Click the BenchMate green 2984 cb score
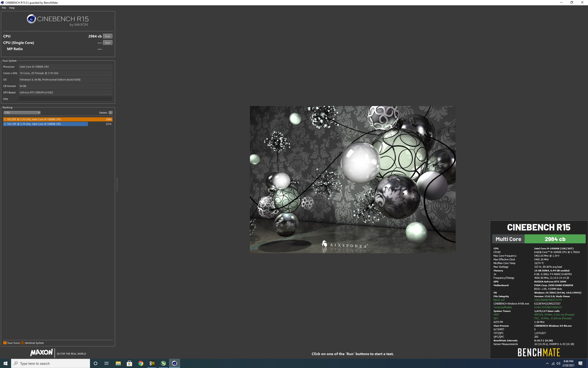Viewport: 588px width, 368px height. point(555,239)
